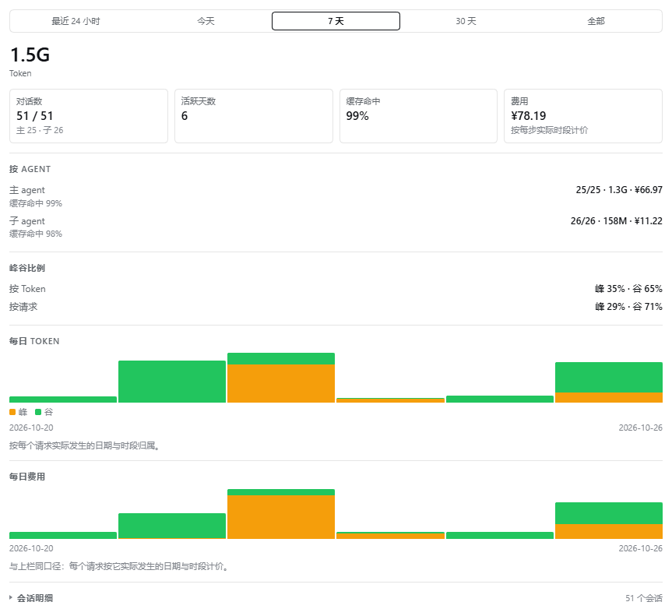Screen dimensions: 672x616
Task: Click the 1.5G total token figure
Action: point(30,55)
